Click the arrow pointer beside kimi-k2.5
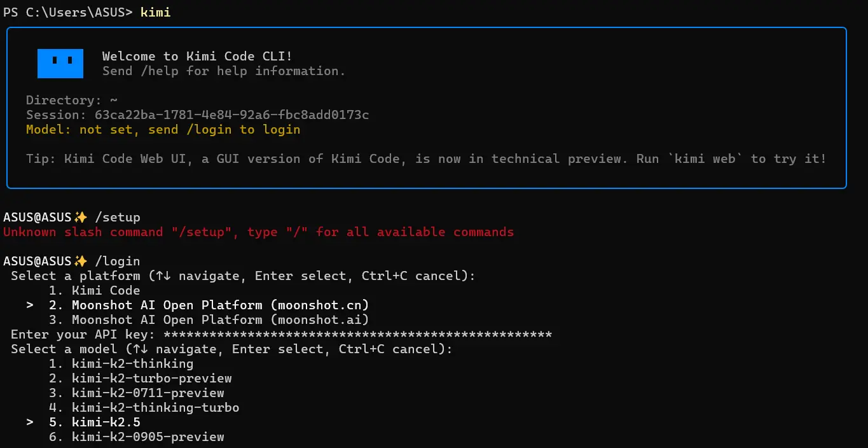The width and height of the screenshot is (868, 448). pos(30,423)
